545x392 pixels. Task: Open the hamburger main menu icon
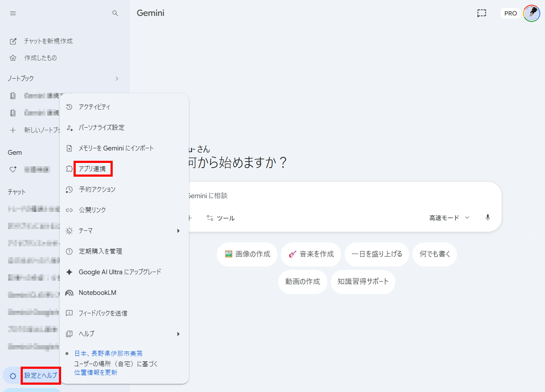click(13, 13)
